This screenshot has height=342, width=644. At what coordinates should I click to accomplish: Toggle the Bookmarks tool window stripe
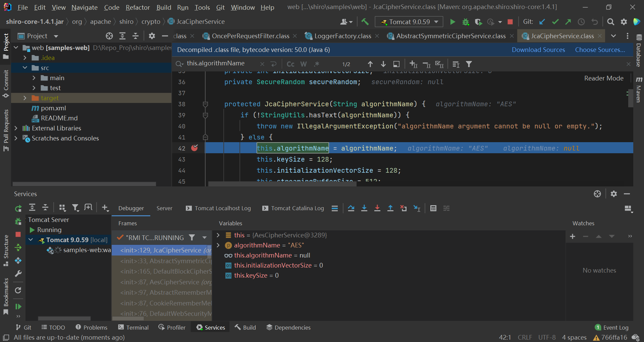(x=6, y=296)
